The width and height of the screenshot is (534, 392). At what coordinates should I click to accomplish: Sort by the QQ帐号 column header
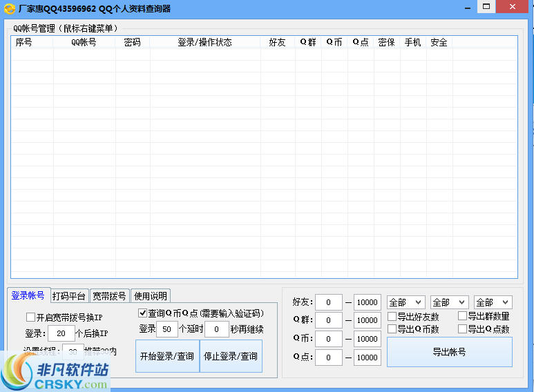pos(84,42)
